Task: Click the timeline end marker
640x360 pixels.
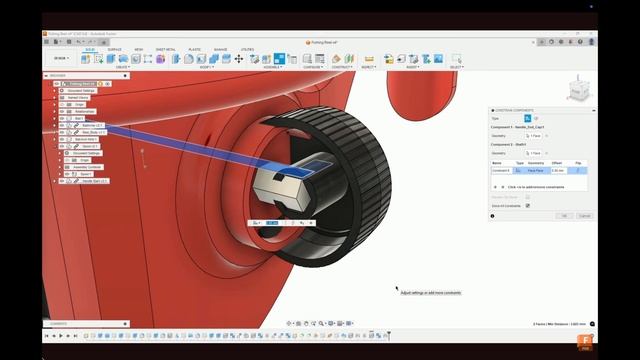Action: [389, 336]
